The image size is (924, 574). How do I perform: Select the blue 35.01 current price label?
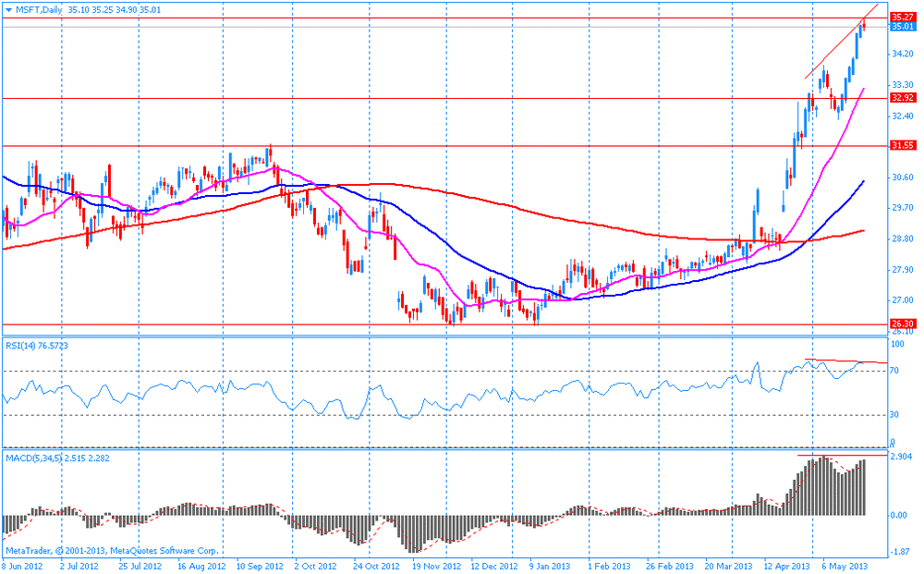point(903,27)
